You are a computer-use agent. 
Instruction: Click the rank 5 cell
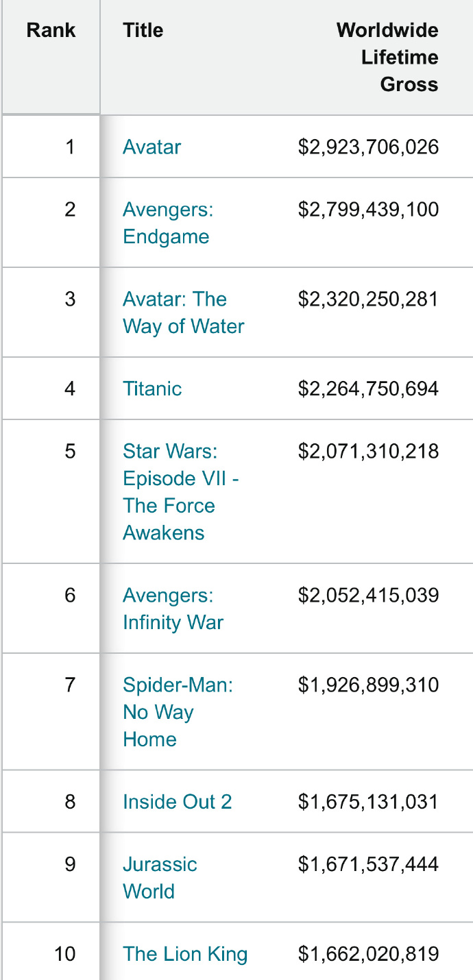(69, 451)
